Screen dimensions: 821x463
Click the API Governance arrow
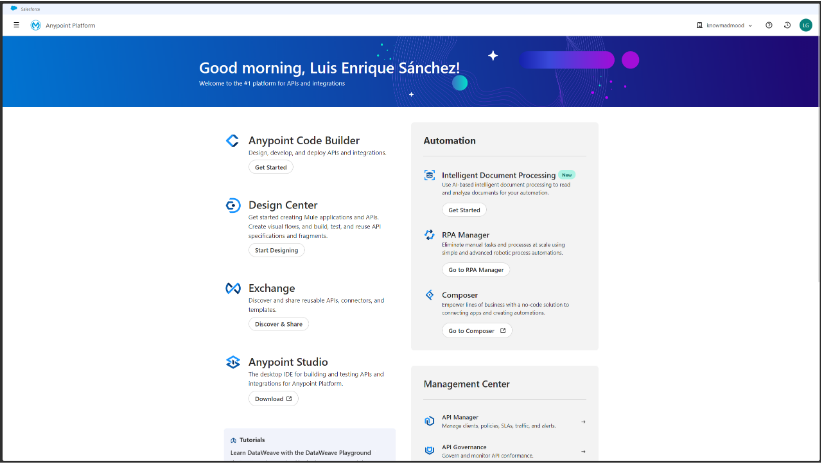583,451
